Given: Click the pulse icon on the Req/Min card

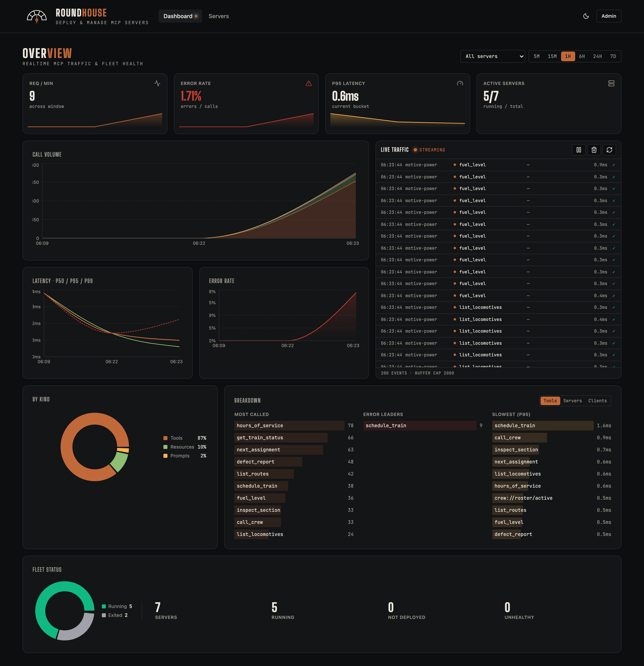Looking at the screenshot, I should [157, 83].
